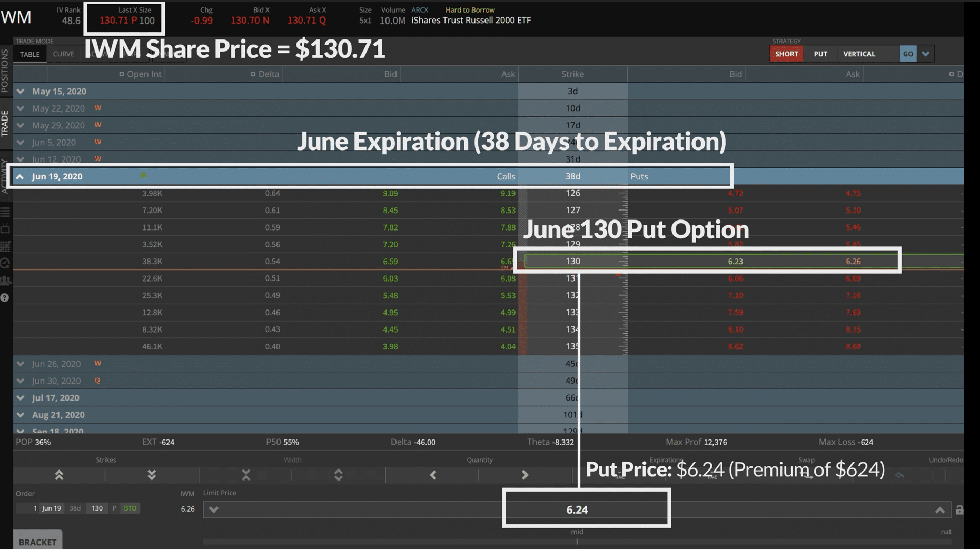Click the 130 strike in order line
Image resolution: width=980 pixels, height=550 pixels.
tap(97, 508)
